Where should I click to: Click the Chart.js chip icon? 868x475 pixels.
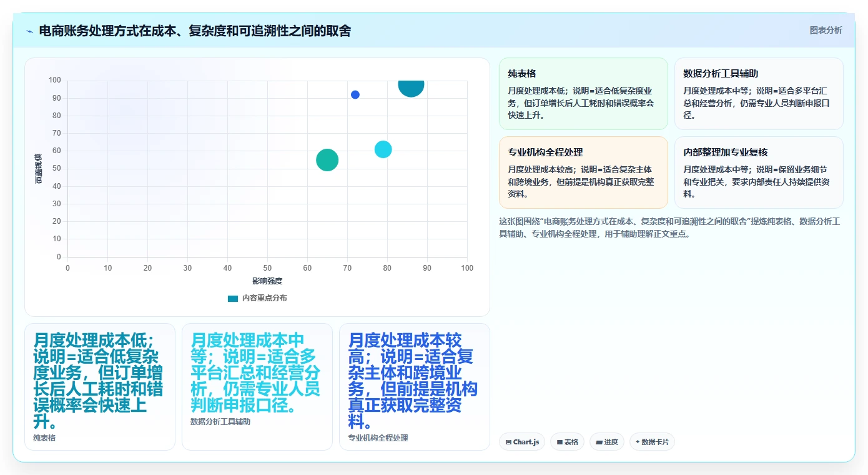[x=509, y=442]
